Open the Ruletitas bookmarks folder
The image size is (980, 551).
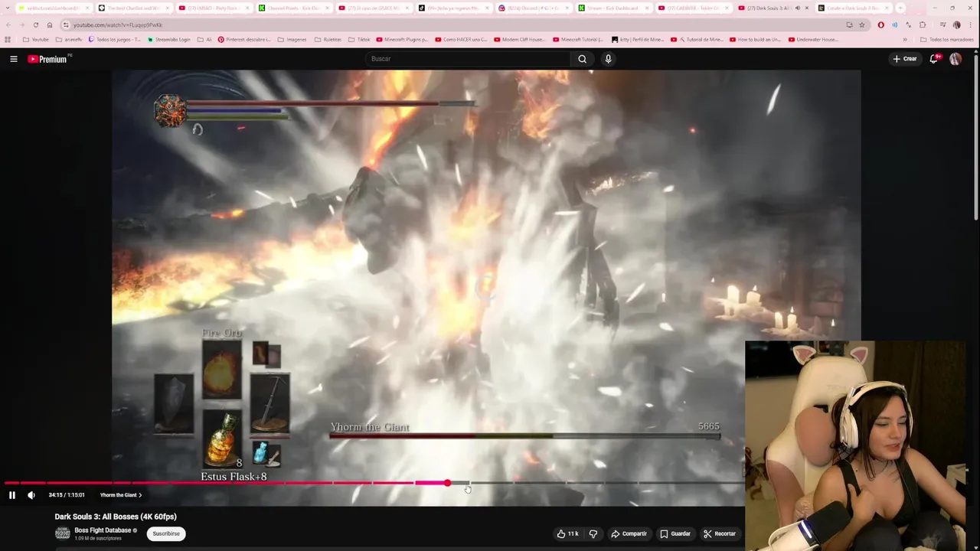coord(328,39)
